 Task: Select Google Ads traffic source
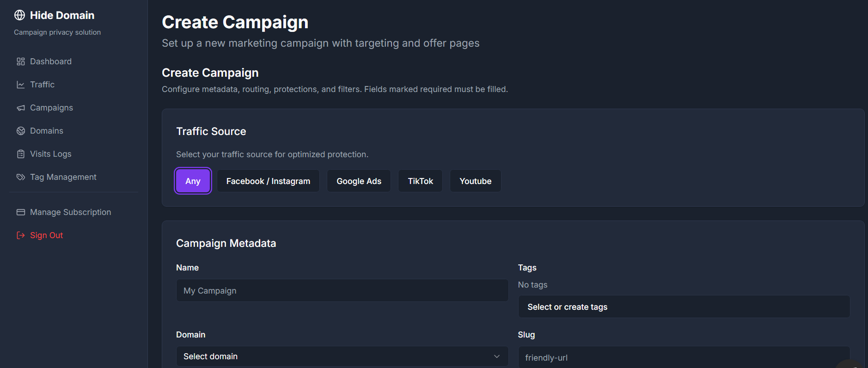(x=359, y=181)
